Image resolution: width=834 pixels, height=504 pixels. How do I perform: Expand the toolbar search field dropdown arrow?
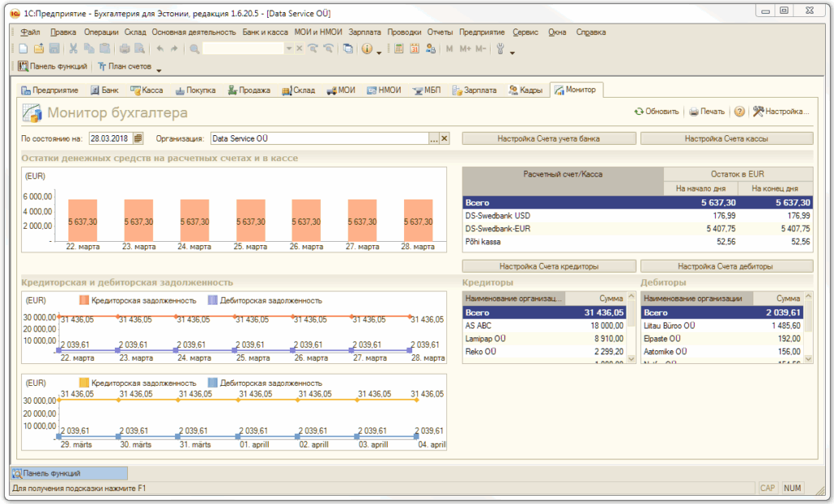click(288, 49)
